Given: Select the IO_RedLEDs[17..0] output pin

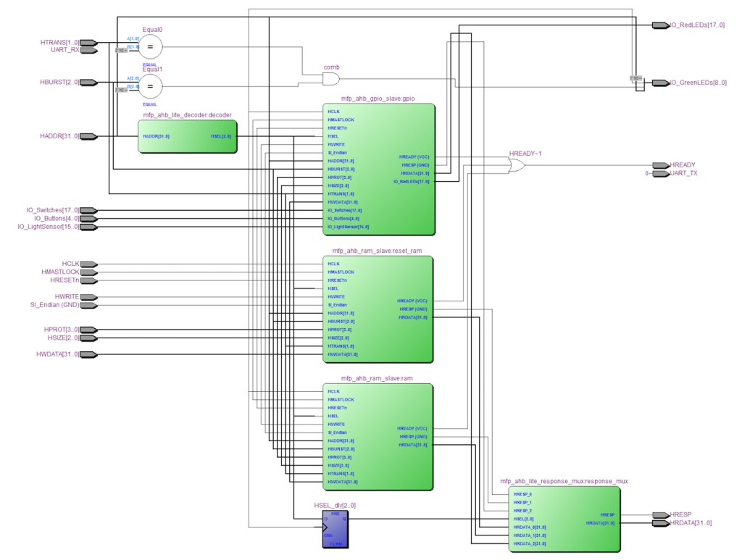Looking at the screenshot, I should (x=661, y=25).
